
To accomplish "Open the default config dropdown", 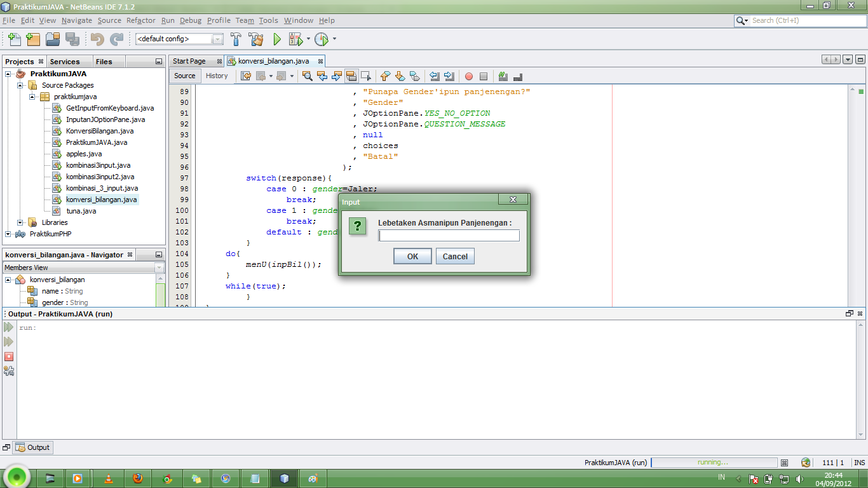I will (x=218, y=39).
